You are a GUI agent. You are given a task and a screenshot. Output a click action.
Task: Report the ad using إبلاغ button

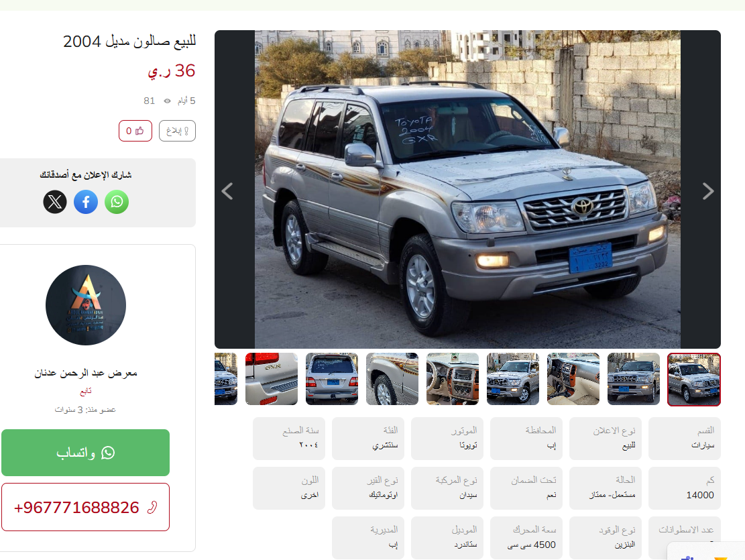pos(177,131)
